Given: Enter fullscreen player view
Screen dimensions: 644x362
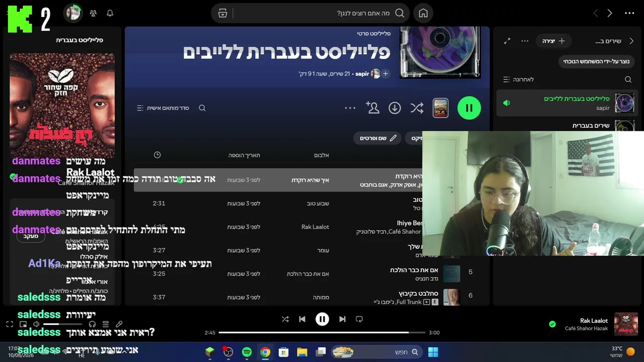Looking at the screenshot, I should click(10, 324).
